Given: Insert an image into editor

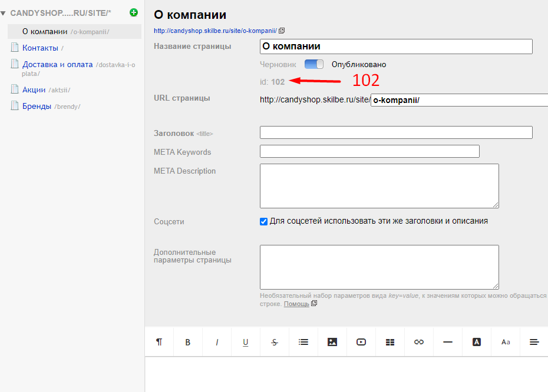Looking at the screenshot, I should click(x=332, y=342).
